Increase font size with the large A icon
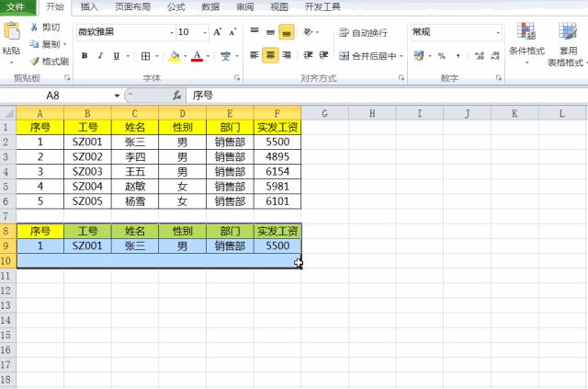The width and height of the screenshot is (588, 389). pos(218,32)
